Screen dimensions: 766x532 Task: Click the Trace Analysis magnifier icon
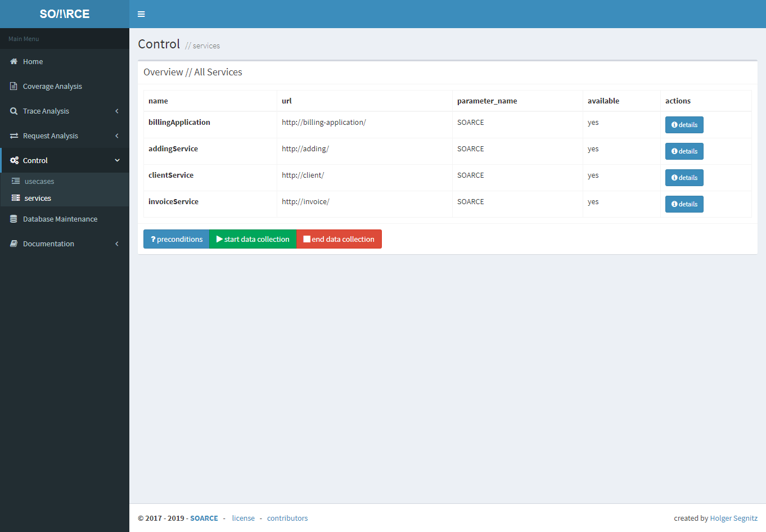14,111
